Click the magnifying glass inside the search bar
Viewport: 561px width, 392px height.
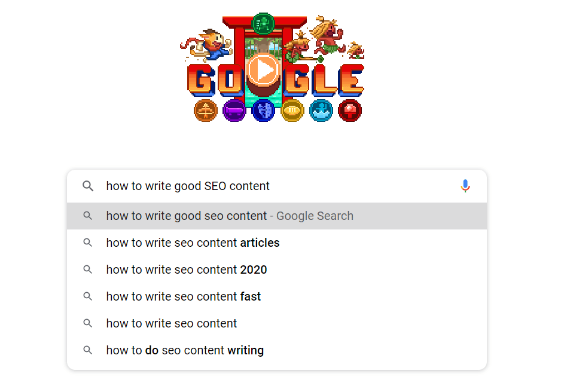click(x=87, y=186)
